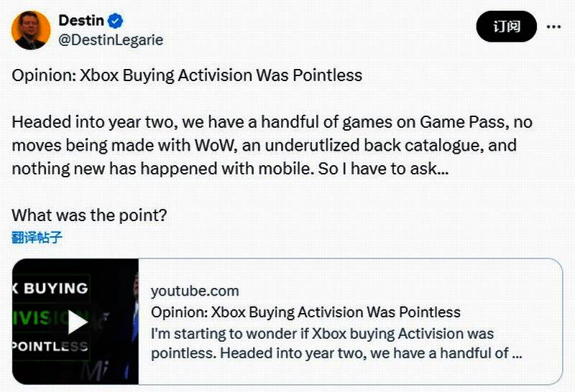The height and width of the screenshot is (392, 575).
Task: Click the tweet headline 'Opinion: Xbox Buying Activision Was Pointless'
Action: pyautogui.click(x=187, y=75)
